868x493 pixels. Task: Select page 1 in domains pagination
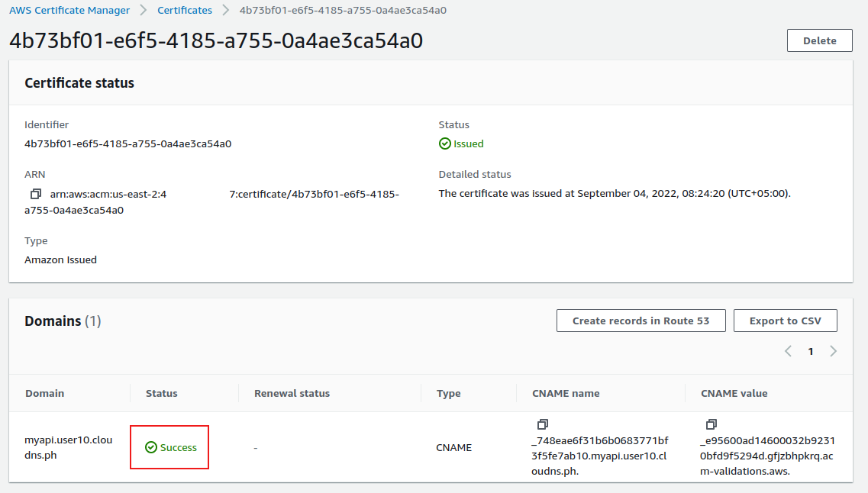coord(811,351)
